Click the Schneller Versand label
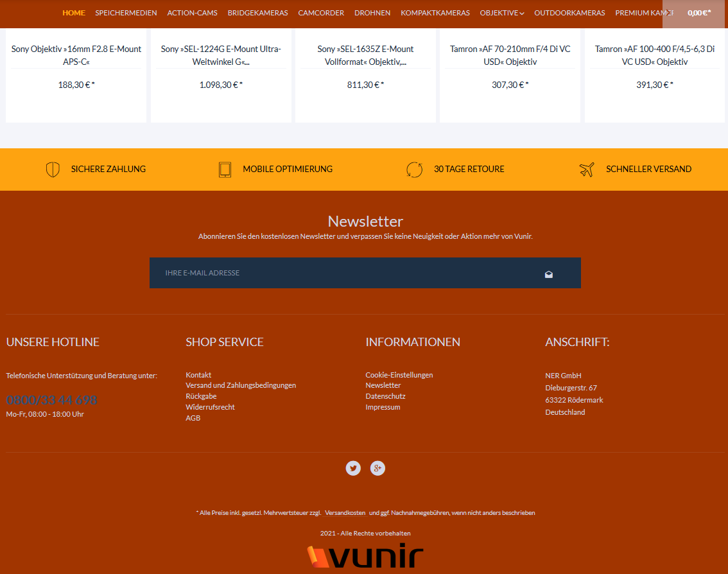Viewport: 728px width, 574px height. 648,170
